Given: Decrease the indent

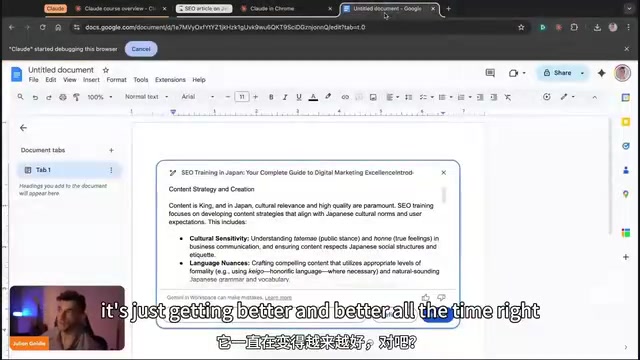Looking at the screenshot, I should (480, 97).
